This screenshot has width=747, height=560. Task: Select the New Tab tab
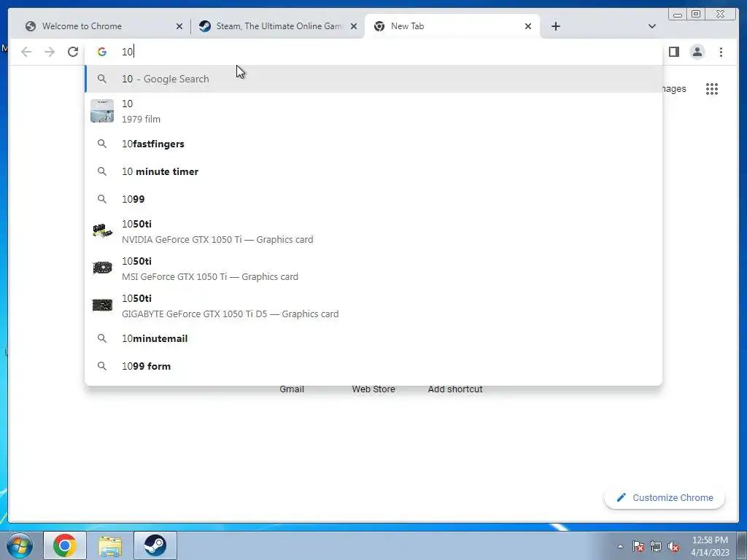click(452, 26)
